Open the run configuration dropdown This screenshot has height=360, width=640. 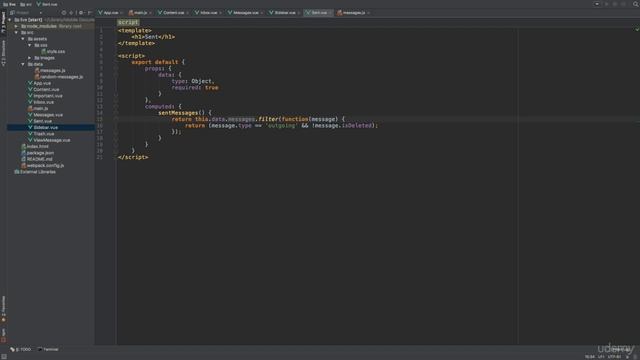point(597,4)
